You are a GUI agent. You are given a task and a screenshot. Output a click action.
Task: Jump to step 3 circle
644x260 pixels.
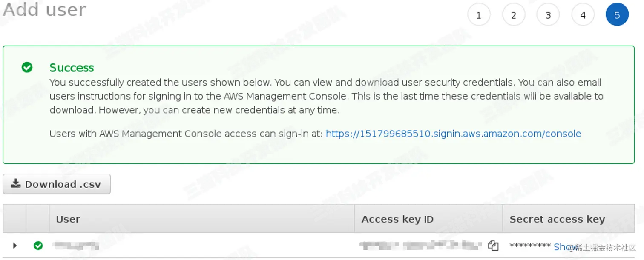pyautogui.click(x=548, y=15)
